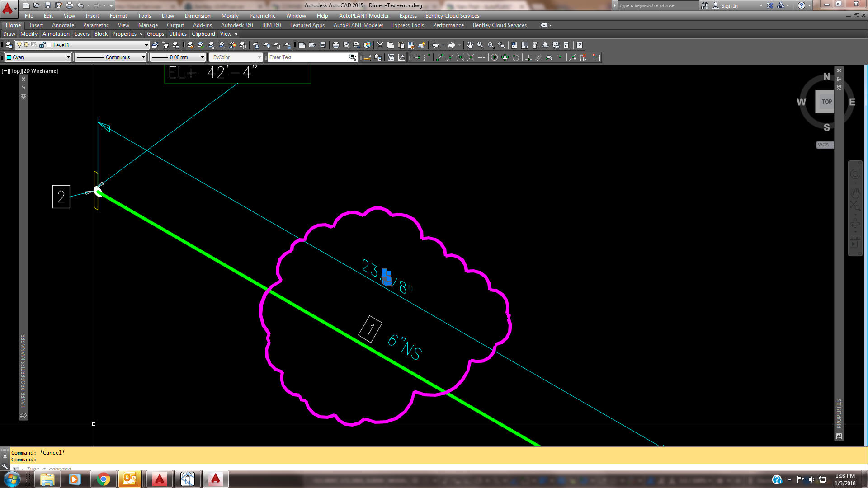Open the Full Navigation Wheel in navigation bar
868x488 pixels.
tap(855, 174)
